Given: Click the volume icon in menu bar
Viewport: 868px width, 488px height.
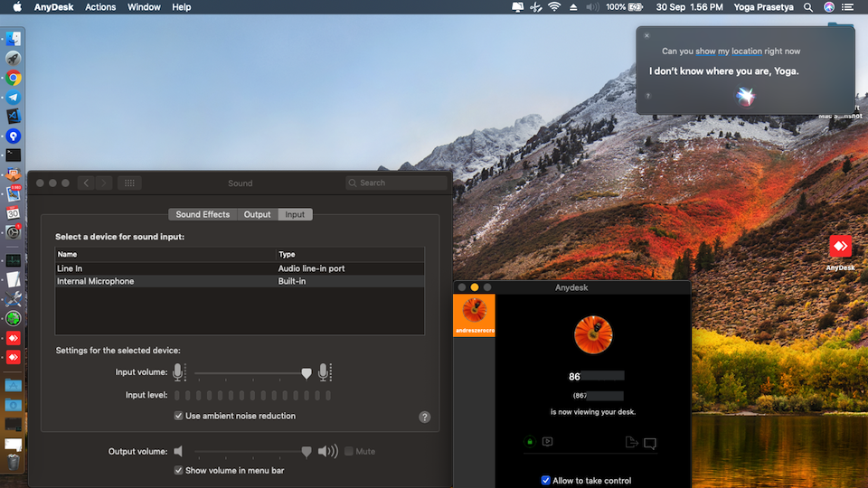Looking at the screenshot, I should tap(592, 7).
